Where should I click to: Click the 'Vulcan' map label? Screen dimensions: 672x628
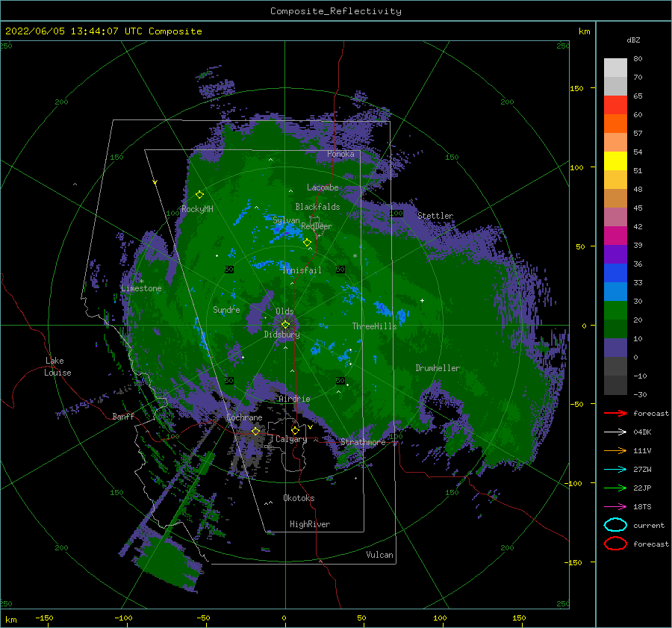[379, 555]
